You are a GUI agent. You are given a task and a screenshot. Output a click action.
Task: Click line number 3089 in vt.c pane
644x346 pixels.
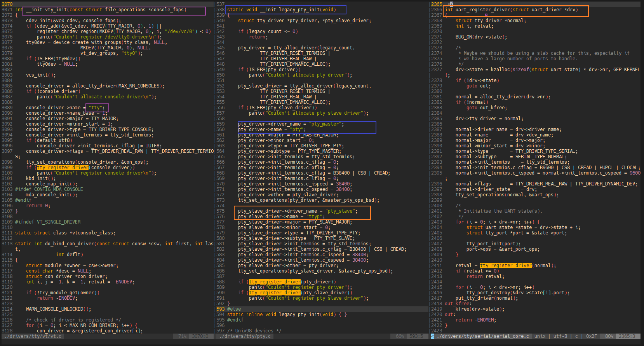tap(7, 108)
